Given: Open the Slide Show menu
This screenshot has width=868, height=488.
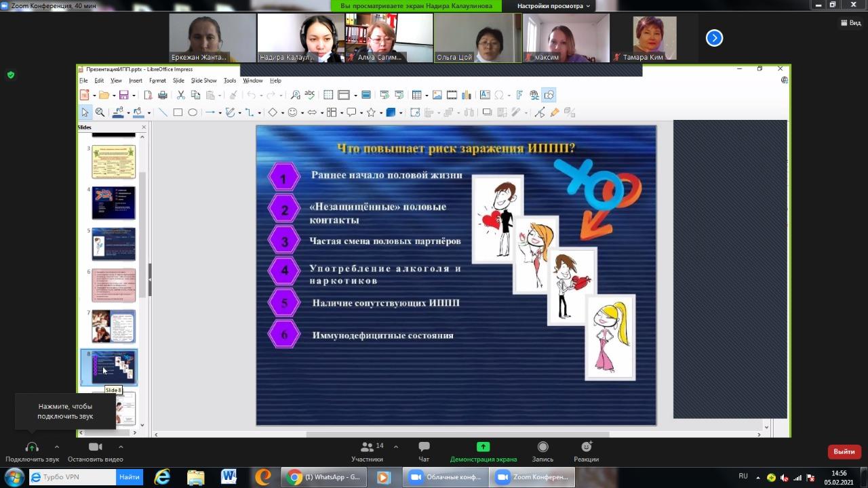Looking at the screenshot, I should point(203,81).
